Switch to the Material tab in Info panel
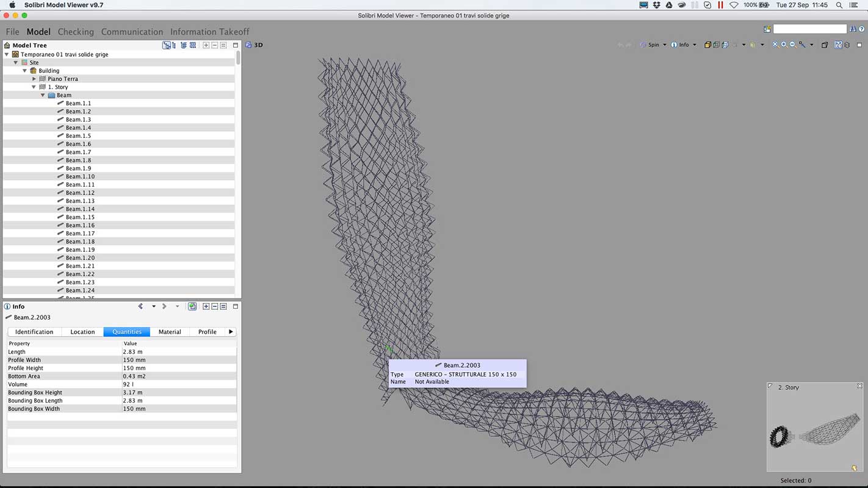This screenshot has width=868, height=488. click(x=170, y=332)
